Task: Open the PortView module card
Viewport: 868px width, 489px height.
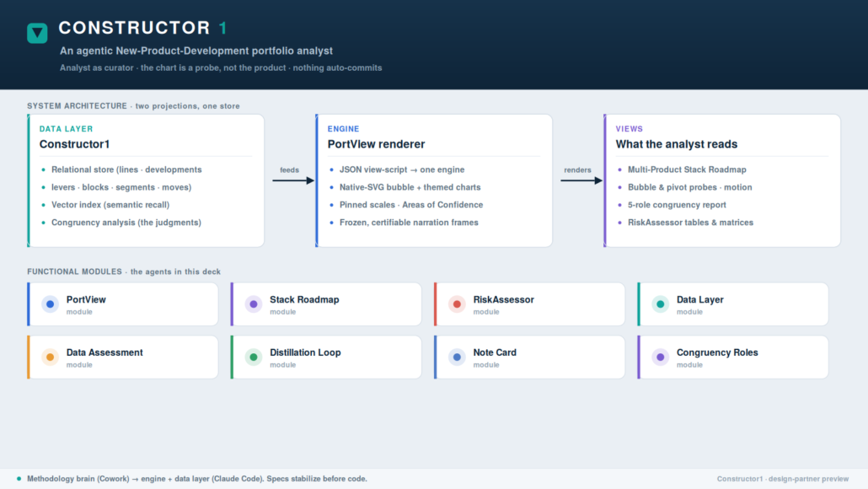Action: tap(123, 304)
